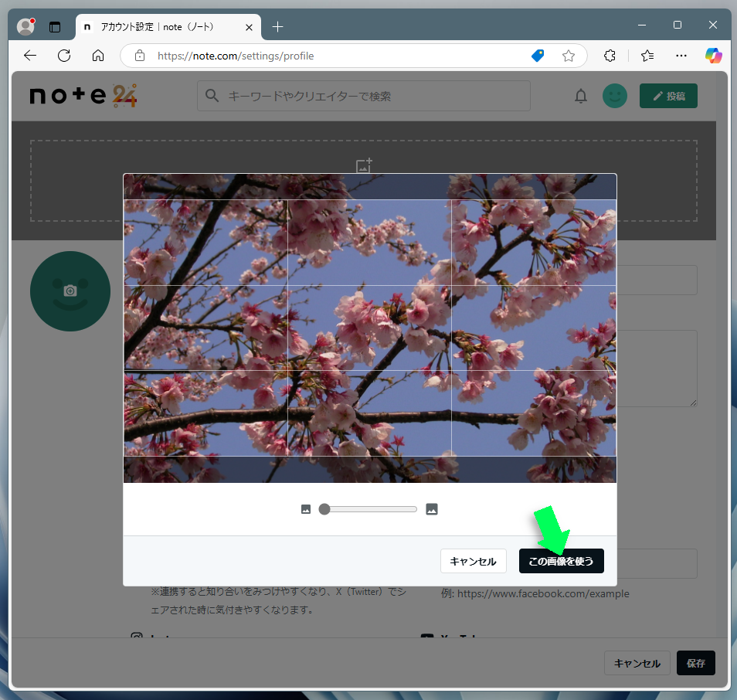Add page to favorites star

tap(569, 56)
